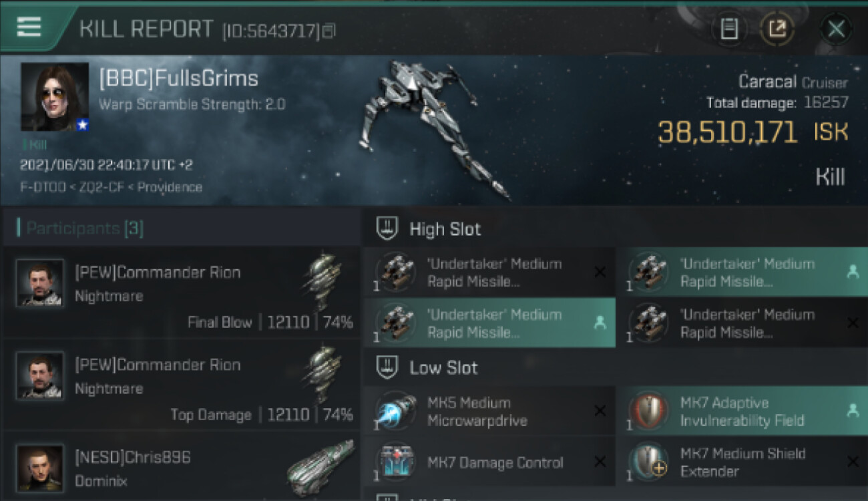
Task: Click the MK7 Adaptive Invulnerability Field icon
Action: pos(649,411)
